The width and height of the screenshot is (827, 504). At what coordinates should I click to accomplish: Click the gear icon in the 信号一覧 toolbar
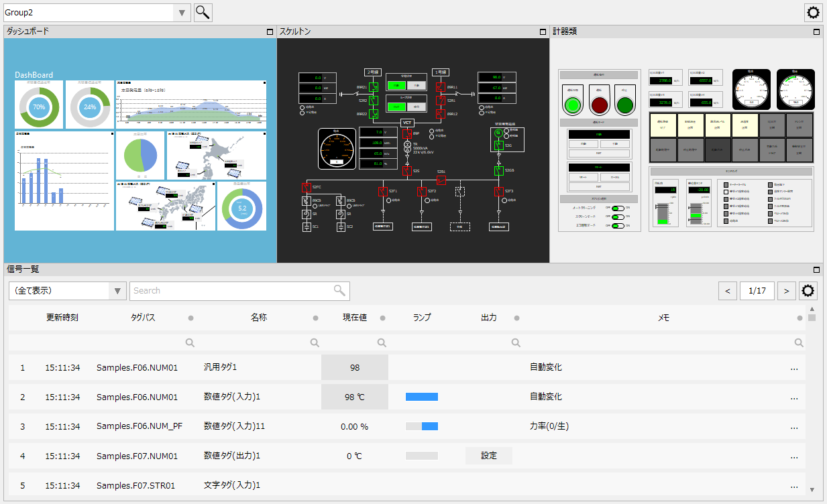(808, 291)
